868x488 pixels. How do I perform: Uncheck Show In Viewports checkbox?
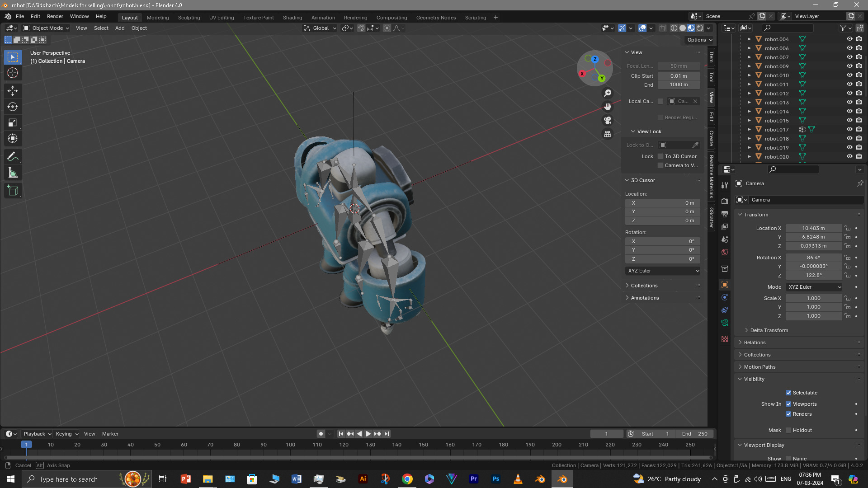[788, 404]
